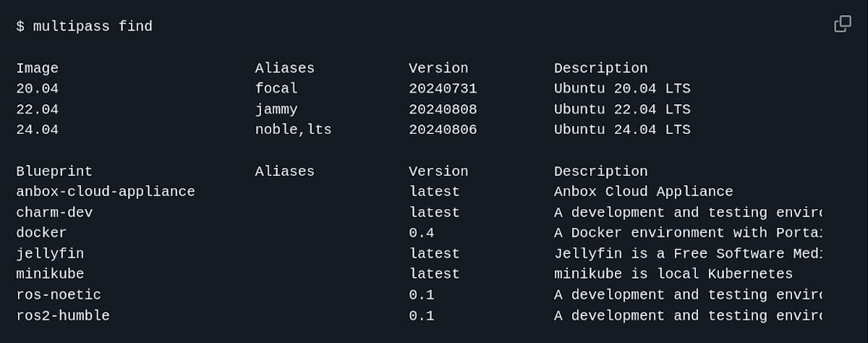Screen dimensions: 868x343
Task: Click the ros2-humble blueprint name
Action: (63, 316)
